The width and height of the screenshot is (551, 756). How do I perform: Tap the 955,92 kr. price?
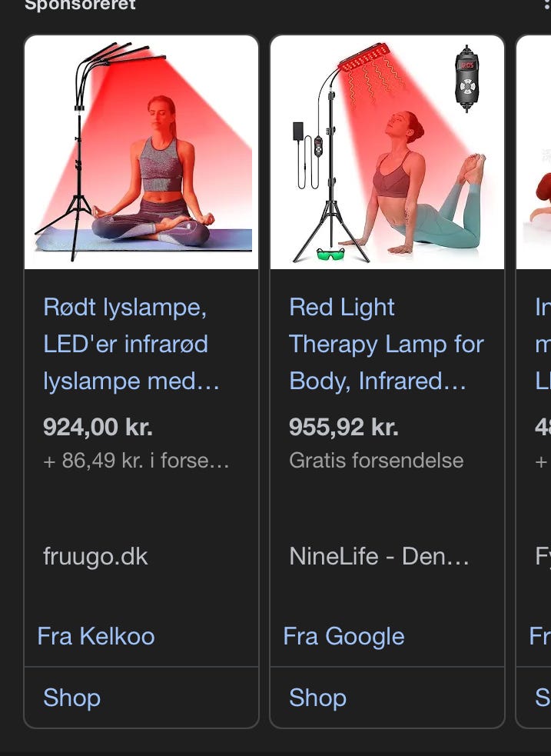click(344, 427)
